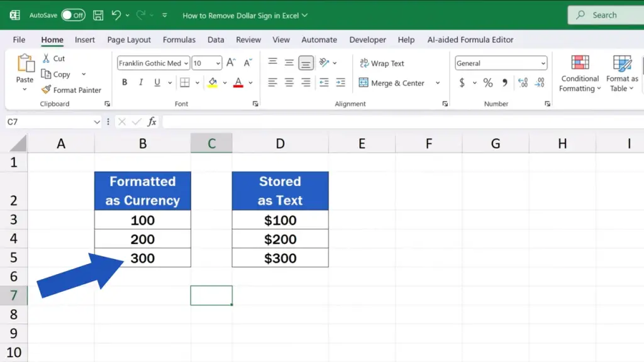This screenshot has width=644, height=362.
Task: Open the font name dropdown
Action: coord(186,63)
